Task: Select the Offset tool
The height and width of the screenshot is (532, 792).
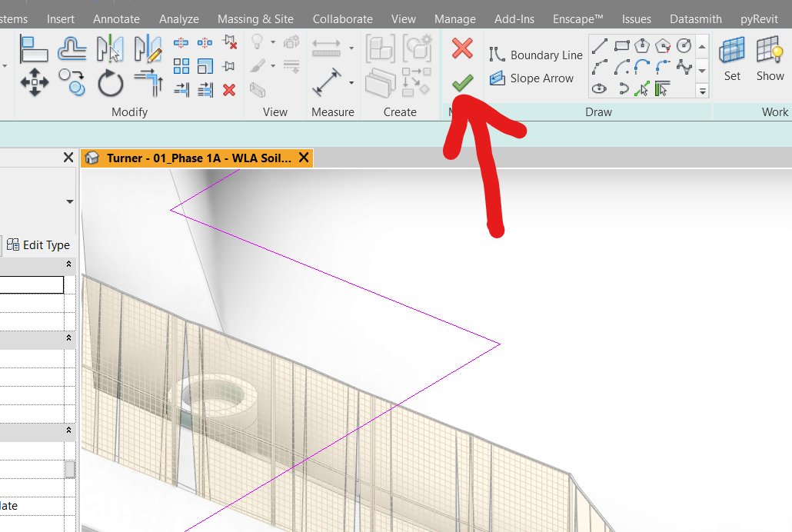Action: point(72,49)
